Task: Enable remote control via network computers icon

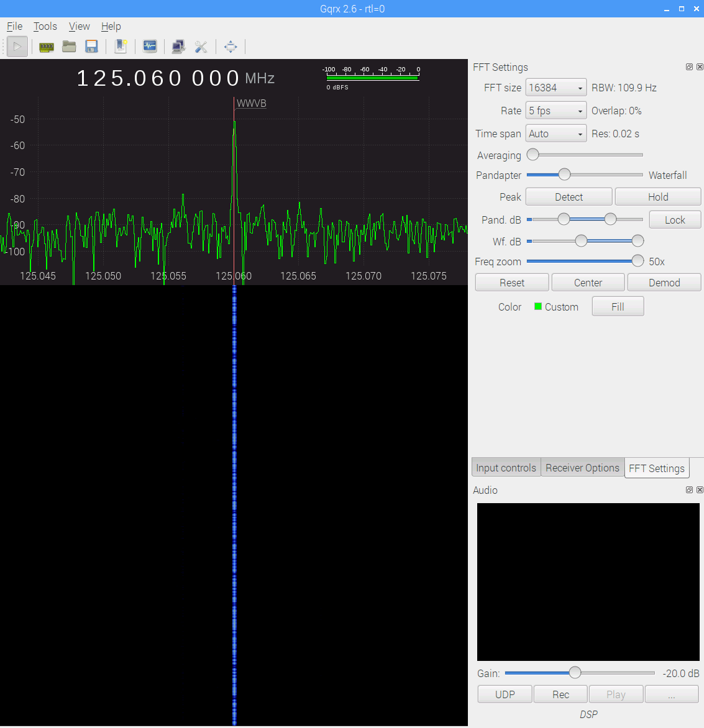Action: click(178, 47)
